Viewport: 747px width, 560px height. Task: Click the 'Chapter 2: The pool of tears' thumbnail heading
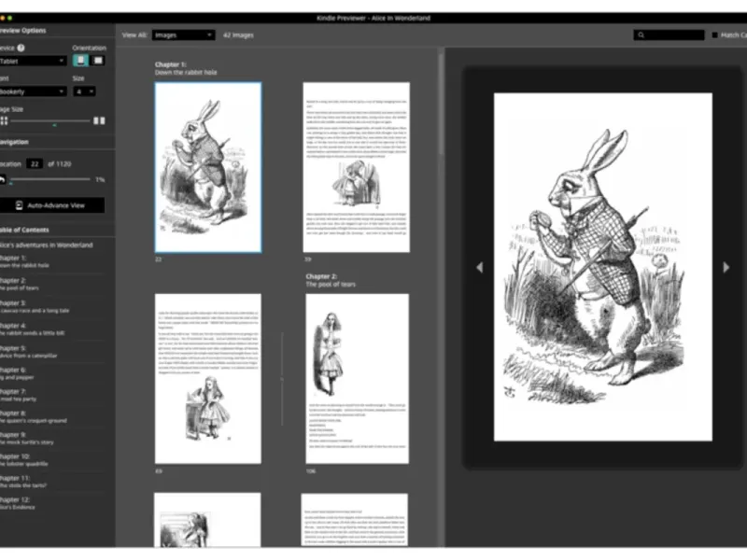pyautogui.click(x=331, y=280)
